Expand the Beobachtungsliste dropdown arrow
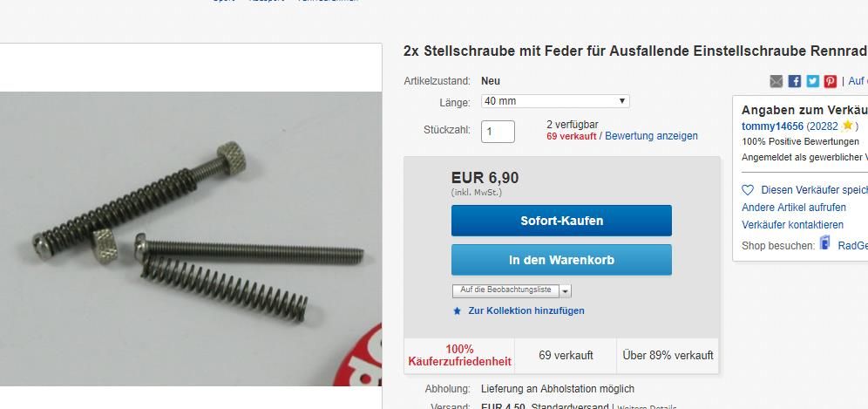 tap(566, 291)
